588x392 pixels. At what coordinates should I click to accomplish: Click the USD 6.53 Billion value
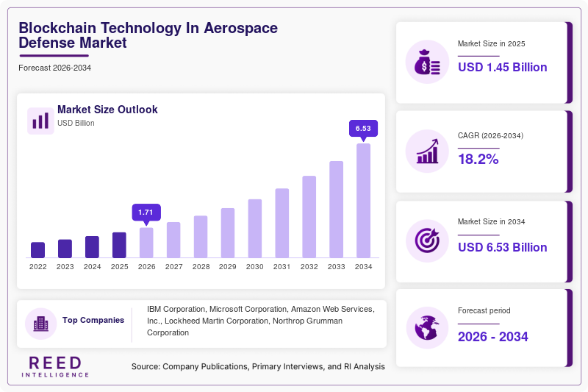coord(503,247)
